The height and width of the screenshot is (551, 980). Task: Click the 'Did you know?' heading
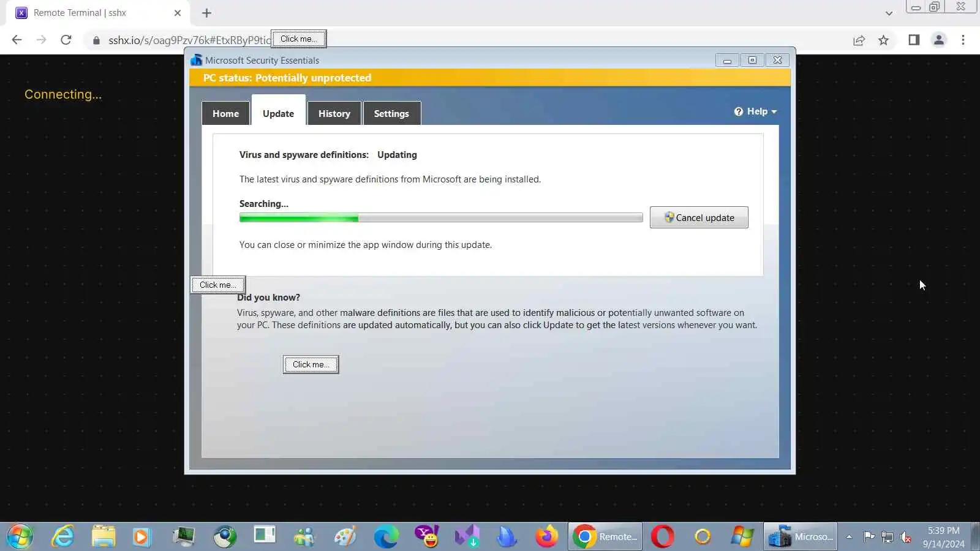pos(268,298)
